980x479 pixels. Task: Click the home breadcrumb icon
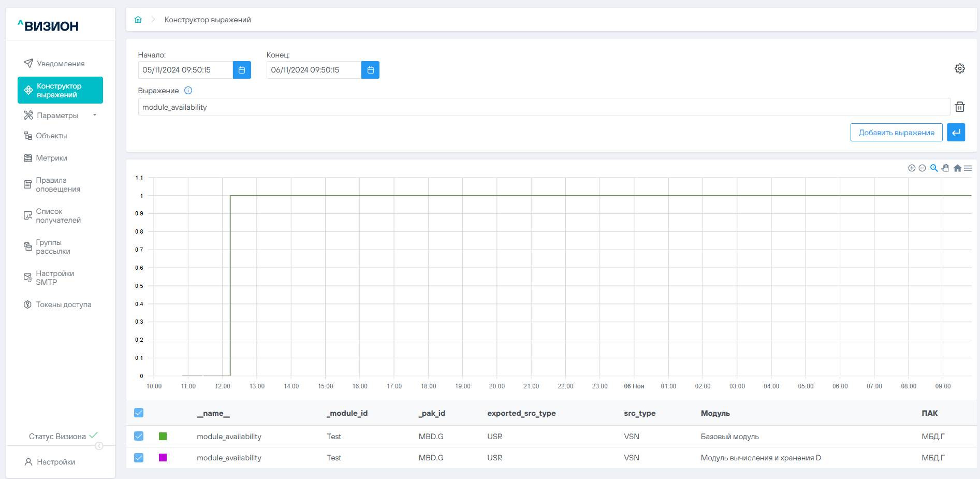tap(138, 20)
